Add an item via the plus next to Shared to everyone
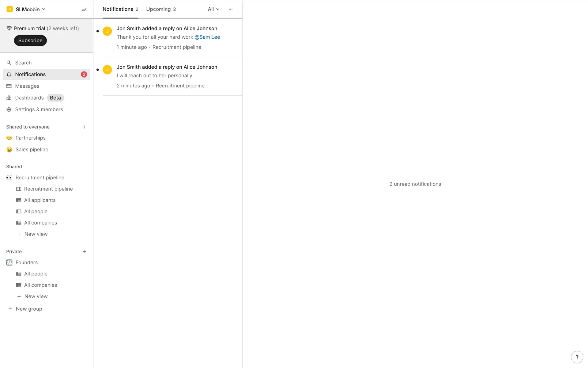The height and width of the screenshot is (368, 588). coord(85,127)
